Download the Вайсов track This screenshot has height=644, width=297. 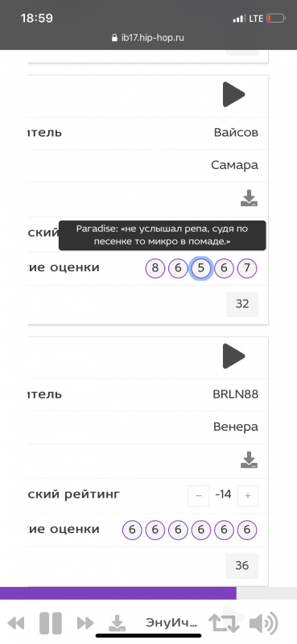249,198
